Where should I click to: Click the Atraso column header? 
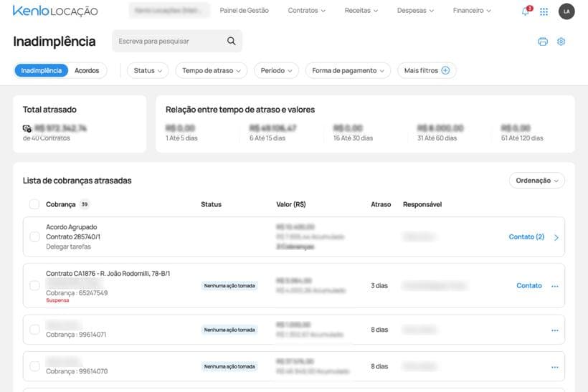point(381,204)
